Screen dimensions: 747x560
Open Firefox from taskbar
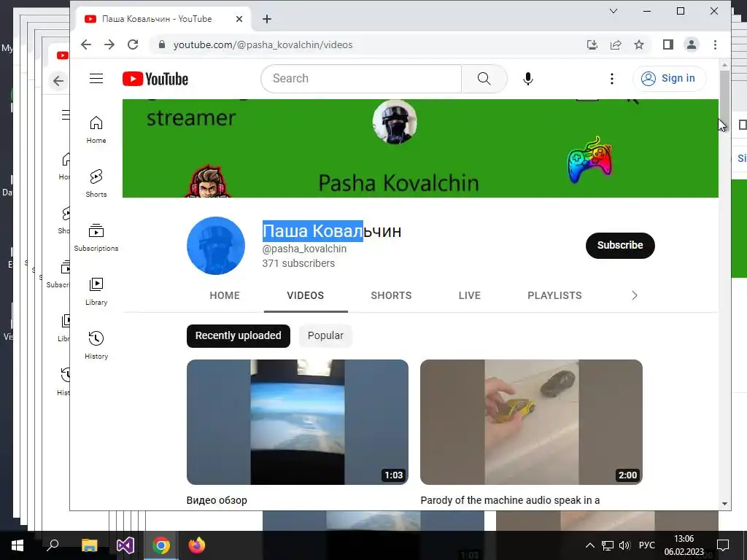(x=197, y=545)
